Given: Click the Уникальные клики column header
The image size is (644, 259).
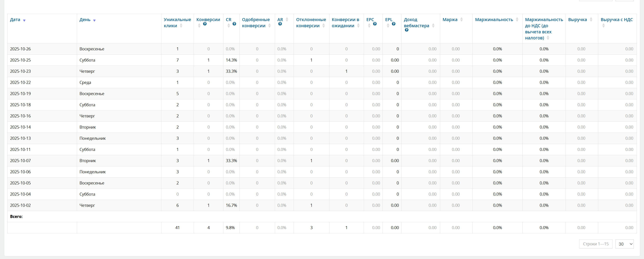Looking at the screenshot, I should [x=177, y=23].
